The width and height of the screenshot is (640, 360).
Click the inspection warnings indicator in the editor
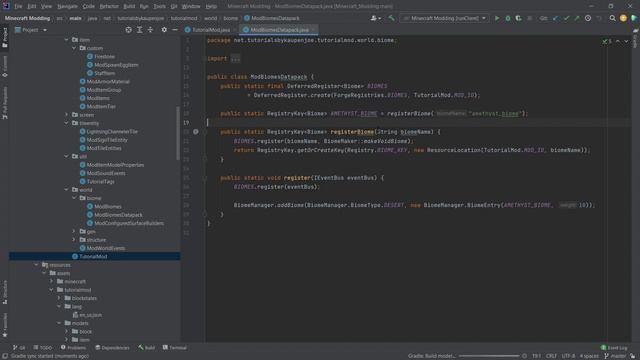pyautogui.click(x=607, y=41)
